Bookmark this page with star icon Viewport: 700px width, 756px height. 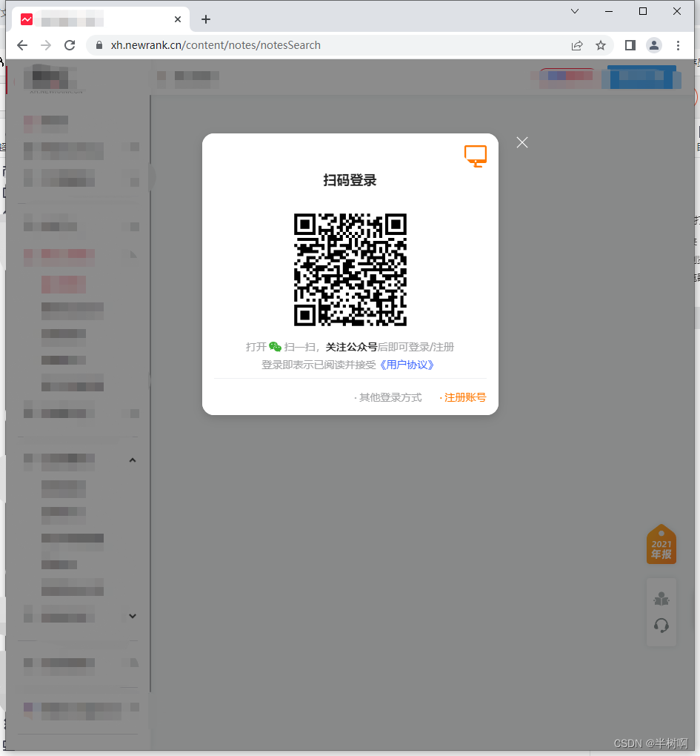pos(600,45)
